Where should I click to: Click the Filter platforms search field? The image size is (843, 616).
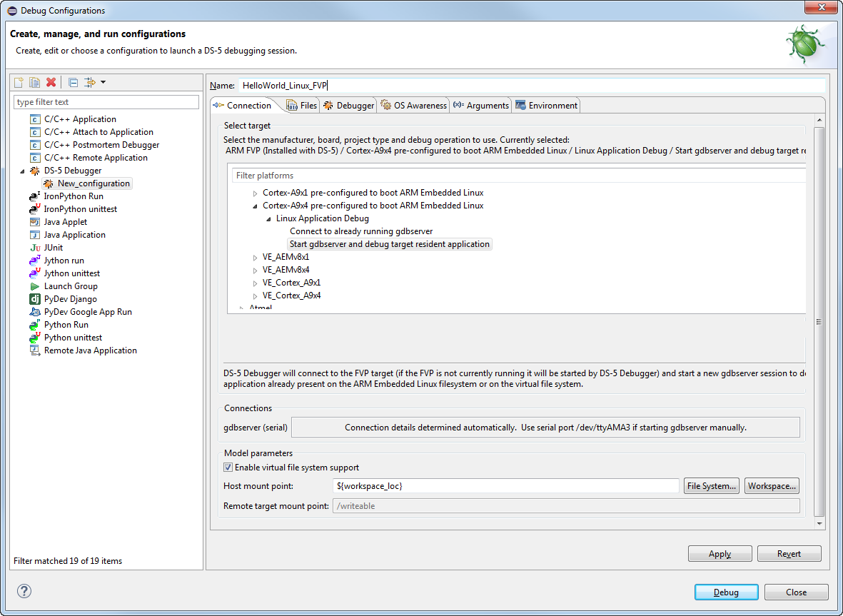518,176
